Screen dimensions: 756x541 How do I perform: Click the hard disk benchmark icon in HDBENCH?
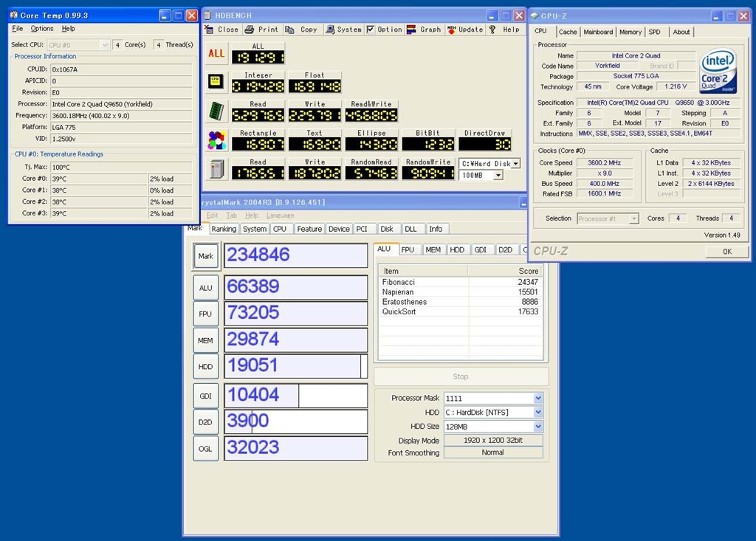[217, 169]
